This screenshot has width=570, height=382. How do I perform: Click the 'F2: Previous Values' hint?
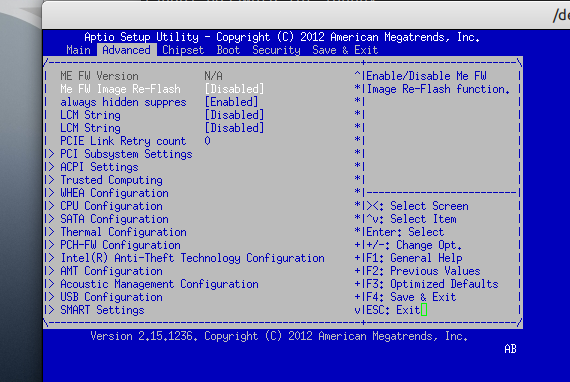pos(424,271)
